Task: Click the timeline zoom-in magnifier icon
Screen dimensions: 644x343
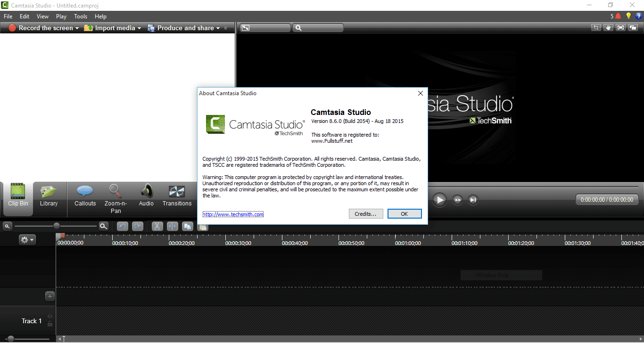Action: [103, 226]
